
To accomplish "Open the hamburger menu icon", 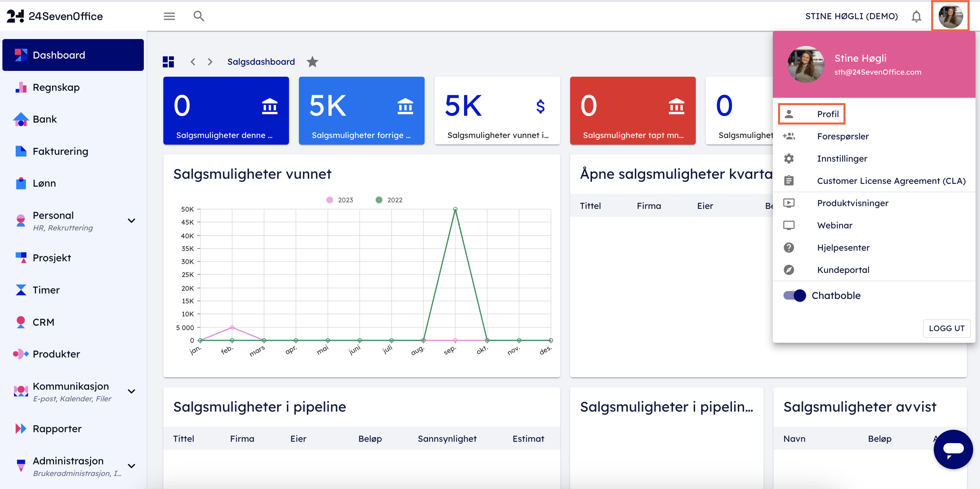I will point(169,16).
